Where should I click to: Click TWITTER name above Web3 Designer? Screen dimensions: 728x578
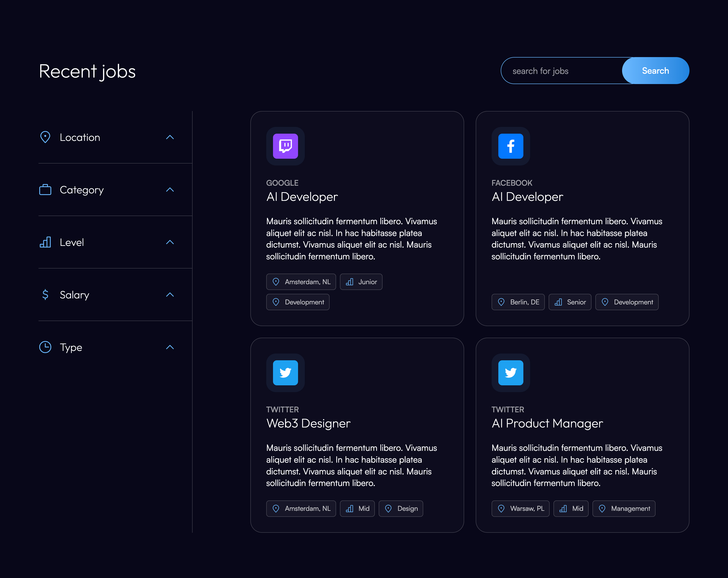[282, 409]
